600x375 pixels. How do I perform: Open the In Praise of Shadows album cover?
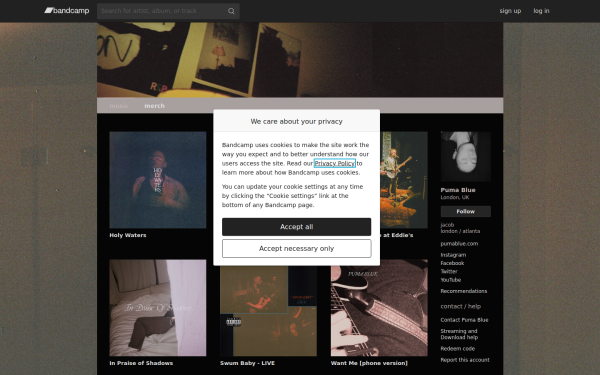(x=158, y=308)
